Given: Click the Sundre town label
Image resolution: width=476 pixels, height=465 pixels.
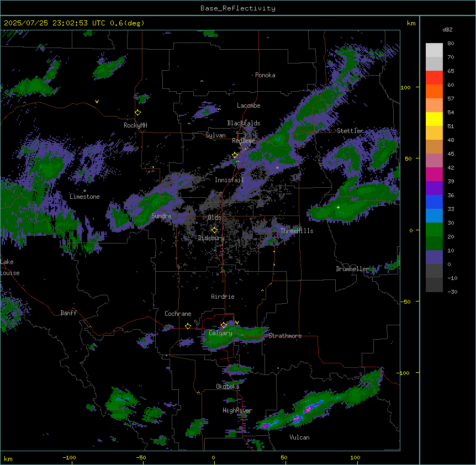Looking at the screenshot, I should click(x=161, y=216).
